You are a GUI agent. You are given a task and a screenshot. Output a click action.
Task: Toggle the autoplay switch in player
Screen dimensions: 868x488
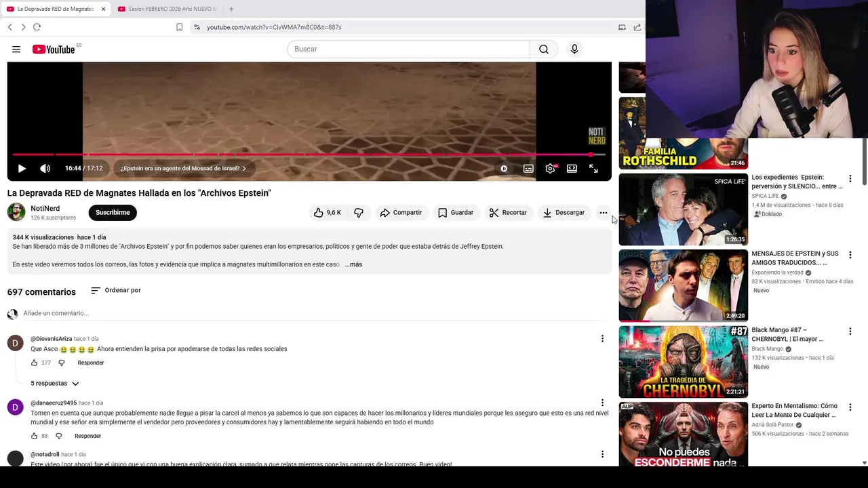click(x=504, y=169)
